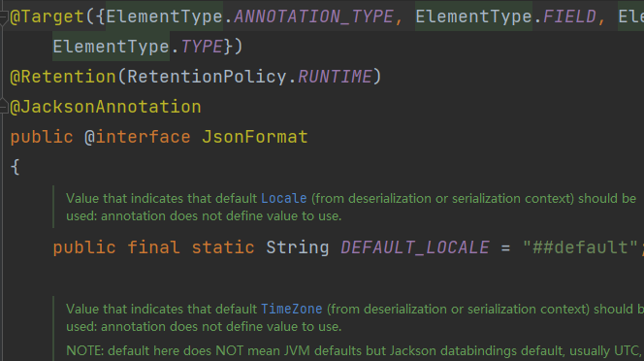Viewport: 644px width, 361px height.
Task: Open the TimeZone link in the documentation comment
Action: (x=292, y=309)
